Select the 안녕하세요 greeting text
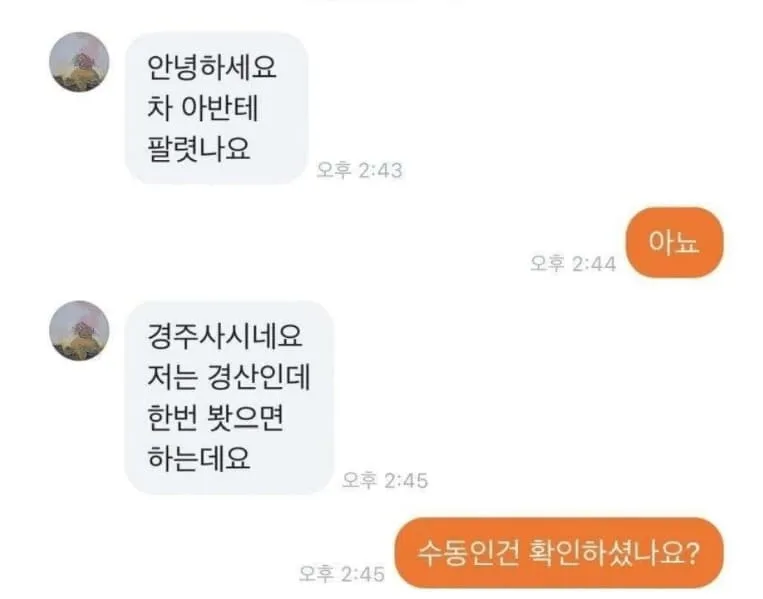Image resolution: width=763 pixels, height=599 pixels. pyautogui.click(x=212, y=67)
